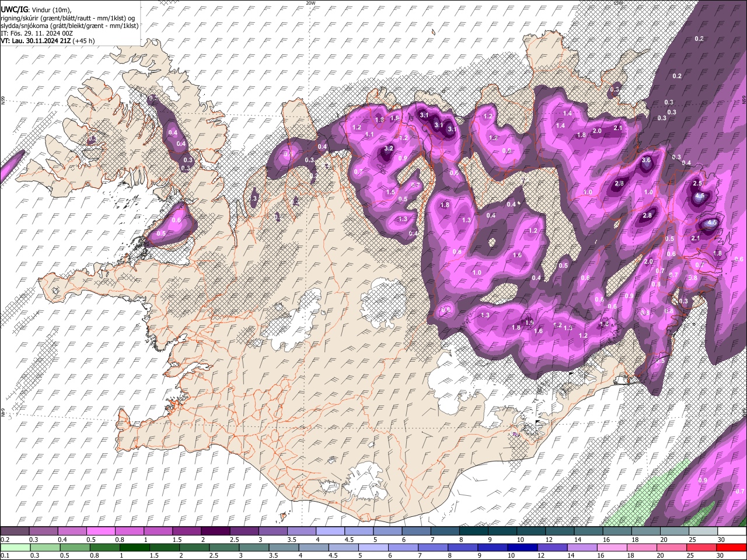Click the "slydda/snjókoma (grátt/bleikt/grænt - mm/1klst)" line

pyautogui.click(x=69, y=26)
